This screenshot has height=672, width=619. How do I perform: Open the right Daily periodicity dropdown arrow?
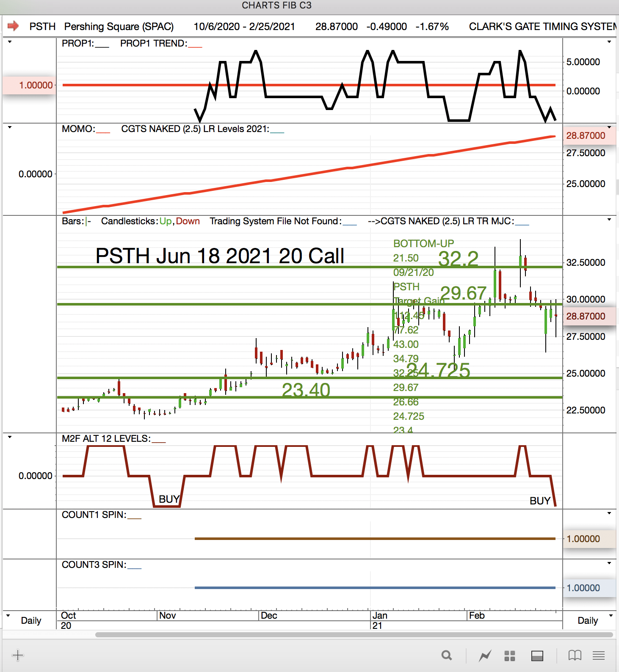611,616
